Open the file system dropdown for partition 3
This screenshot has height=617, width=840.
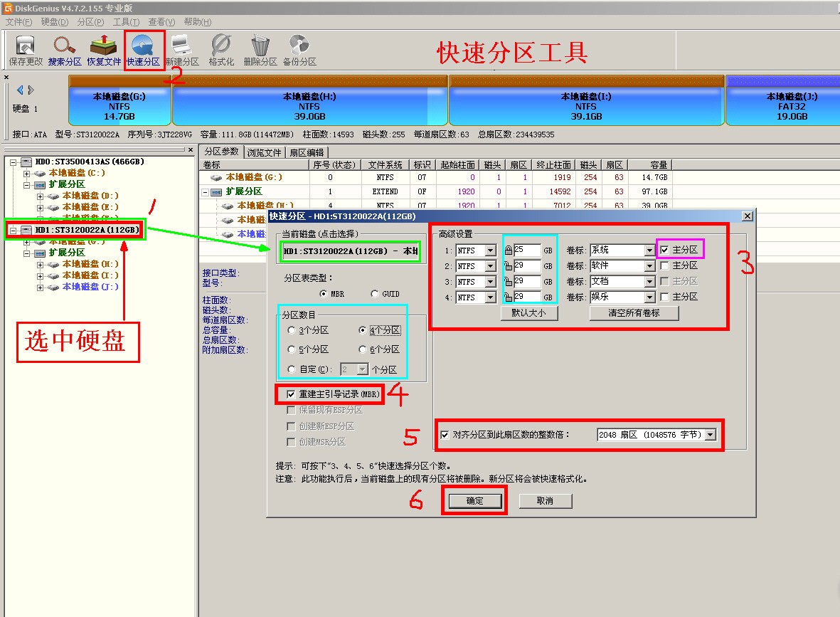pos(489,281)
